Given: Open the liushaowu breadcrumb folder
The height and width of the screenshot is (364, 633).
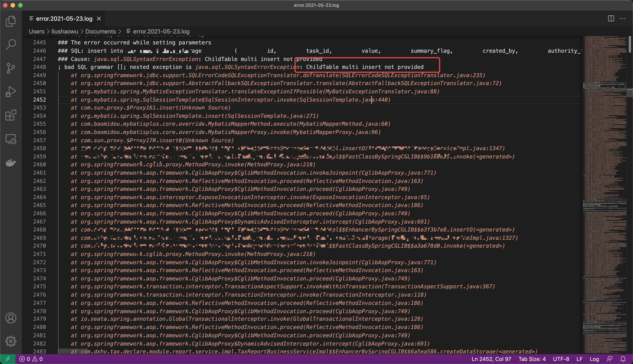Looking at the screenshot, I should pos(65,31).
